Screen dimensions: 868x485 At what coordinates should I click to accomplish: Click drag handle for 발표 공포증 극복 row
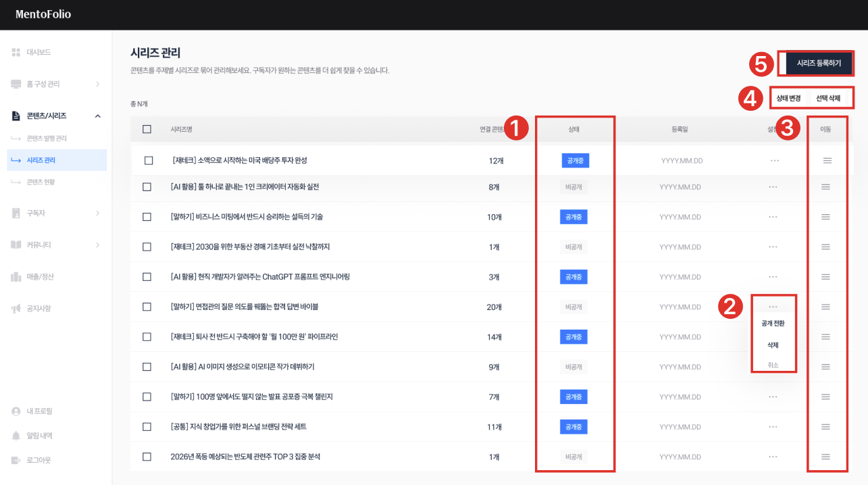(825, 397)
